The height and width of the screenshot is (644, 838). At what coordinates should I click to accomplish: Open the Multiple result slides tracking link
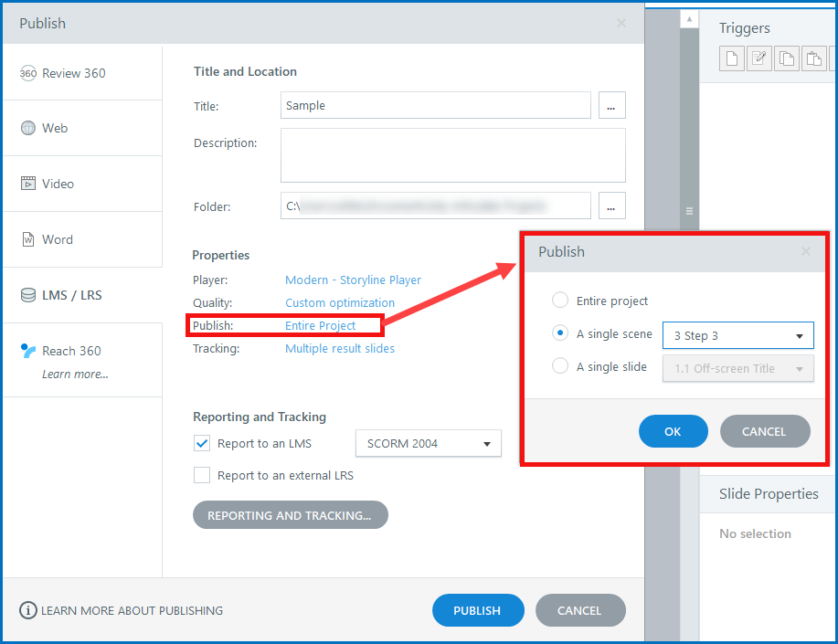click(x=340, y=348)
